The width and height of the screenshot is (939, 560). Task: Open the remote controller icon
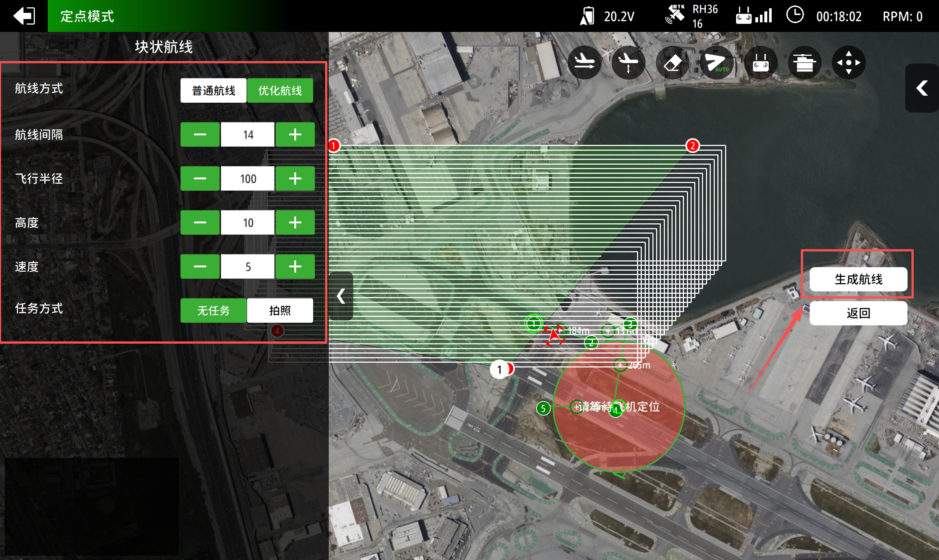[760, 62]
